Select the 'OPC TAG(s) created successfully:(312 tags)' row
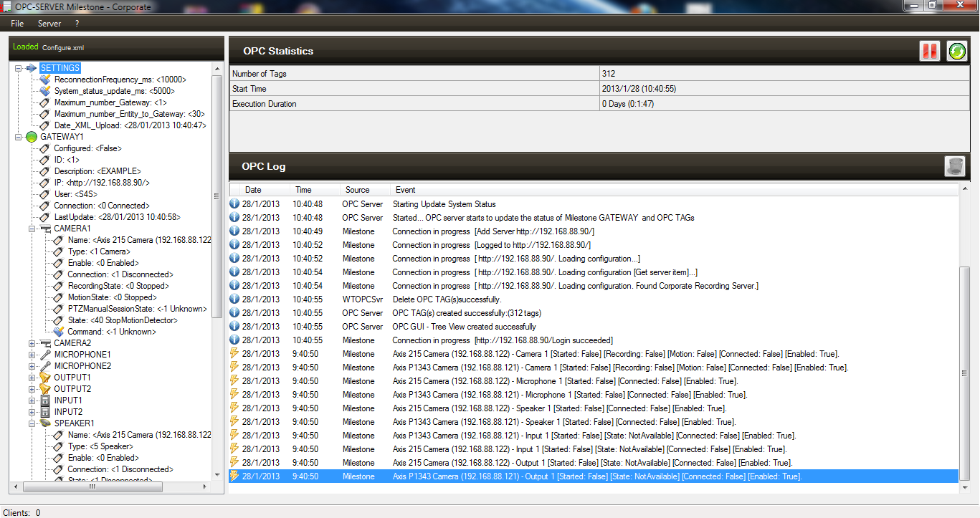980x518 pixels. [594, 313]
